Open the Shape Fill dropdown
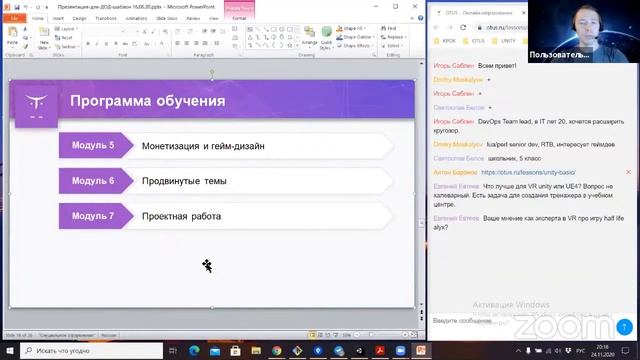This screenshot has height=360, width=640. click(352, 28)
